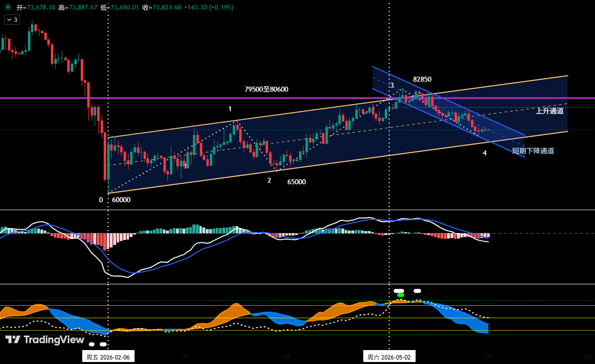Screen dimensions: 595x364
Task: Select the white signal marker right of the green one
Action: click(417, 291)
